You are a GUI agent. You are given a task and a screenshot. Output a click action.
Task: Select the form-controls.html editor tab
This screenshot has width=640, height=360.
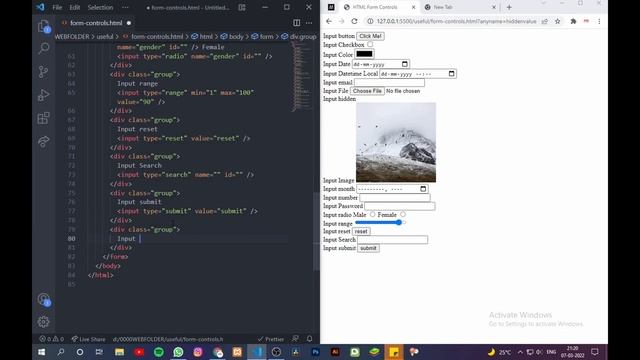[96, 23]
